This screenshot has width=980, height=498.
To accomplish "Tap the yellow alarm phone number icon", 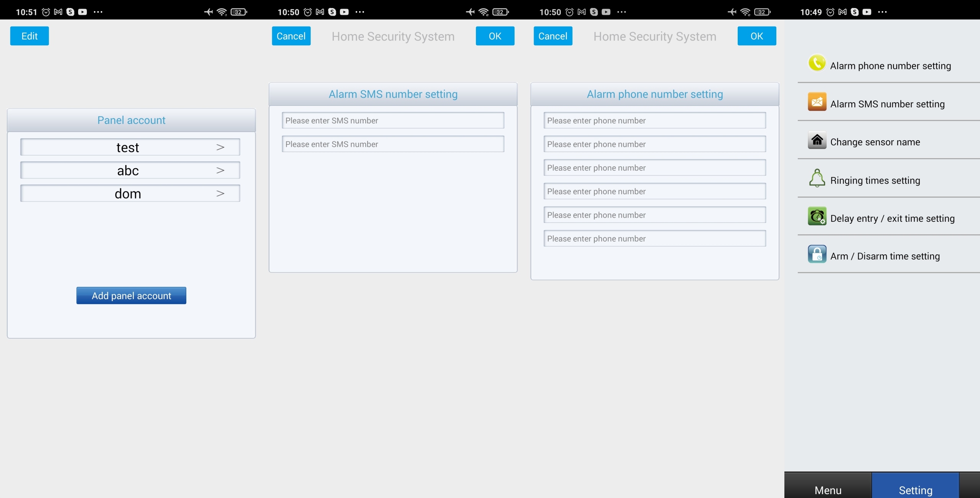I will (x=817, y=64).
